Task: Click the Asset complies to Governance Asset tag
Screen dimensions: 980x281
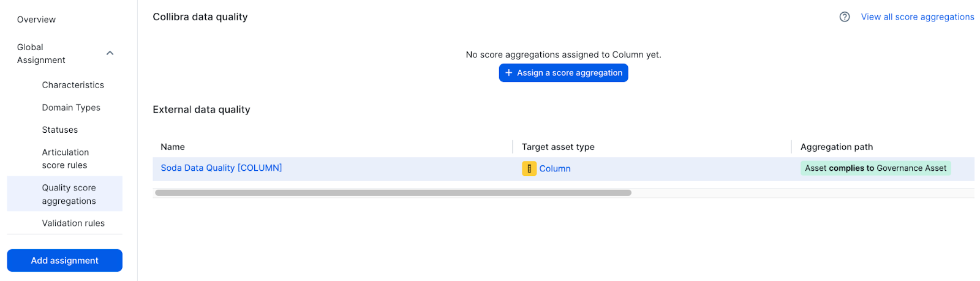Action: click(x=875, y=168)
